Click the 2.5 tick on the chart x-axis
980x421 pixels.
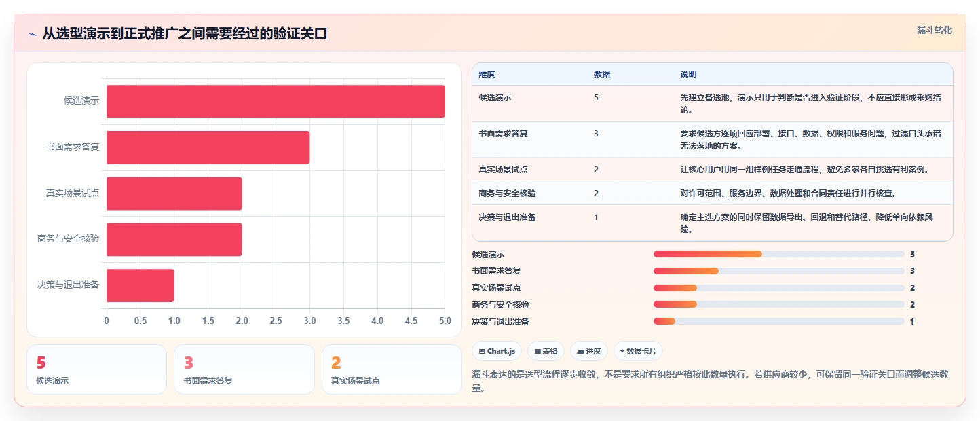tap(276, 321)
